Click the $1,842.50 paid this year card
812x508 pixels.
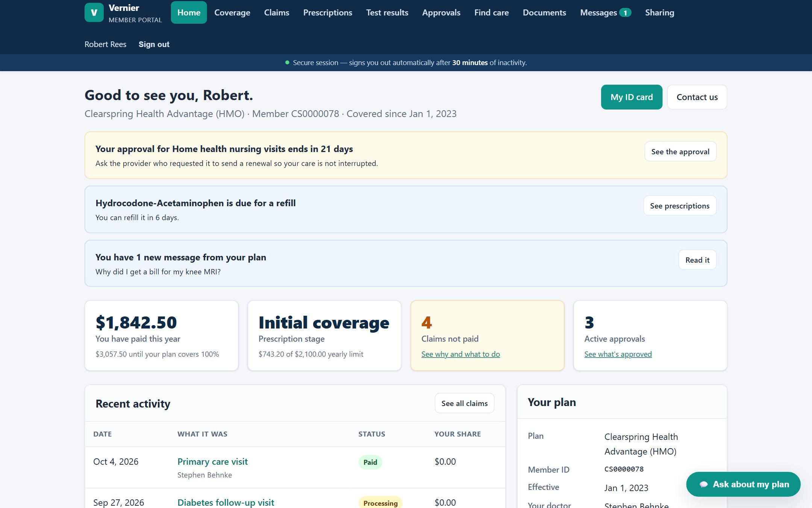[x=162, y=336]
